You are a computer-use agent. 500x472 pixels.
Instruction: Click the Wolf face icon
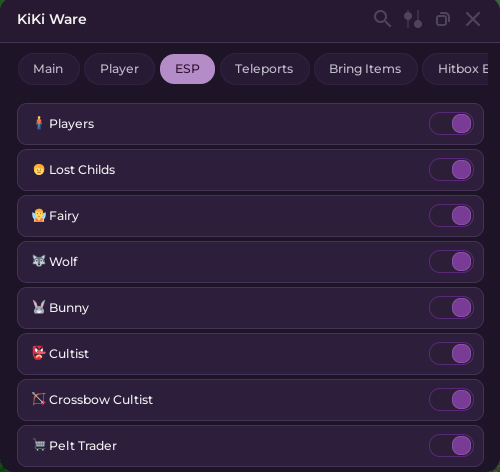[39, 261]
